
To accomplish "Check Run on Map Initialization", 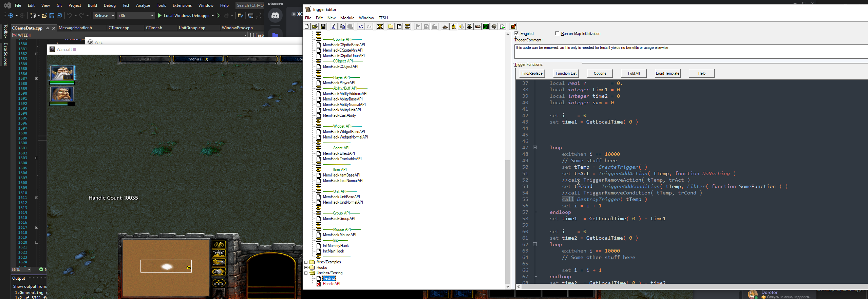I will click(557, 33).
